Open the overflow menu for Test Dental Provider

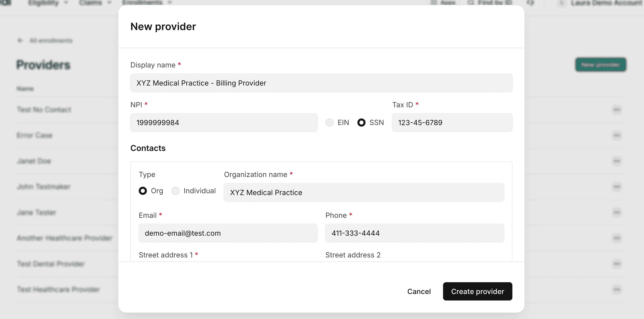[x=617, y=264]
